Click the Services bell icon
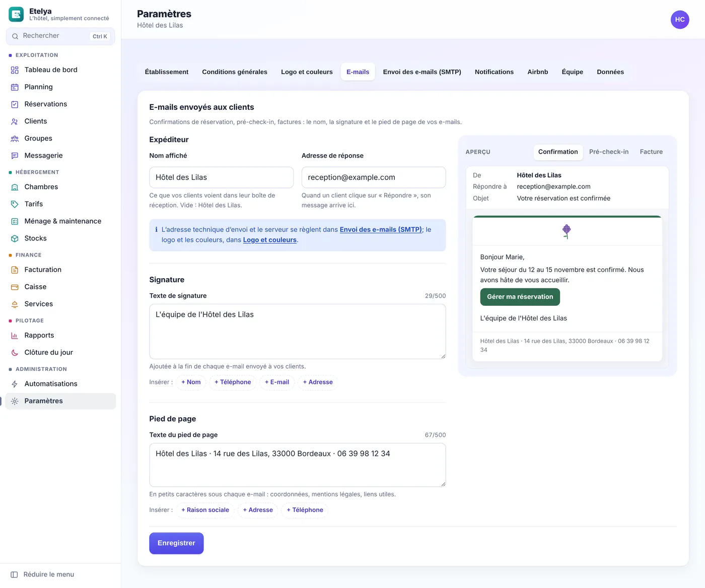Viewport: 705px width, 588px height. [x=15, y=304]
